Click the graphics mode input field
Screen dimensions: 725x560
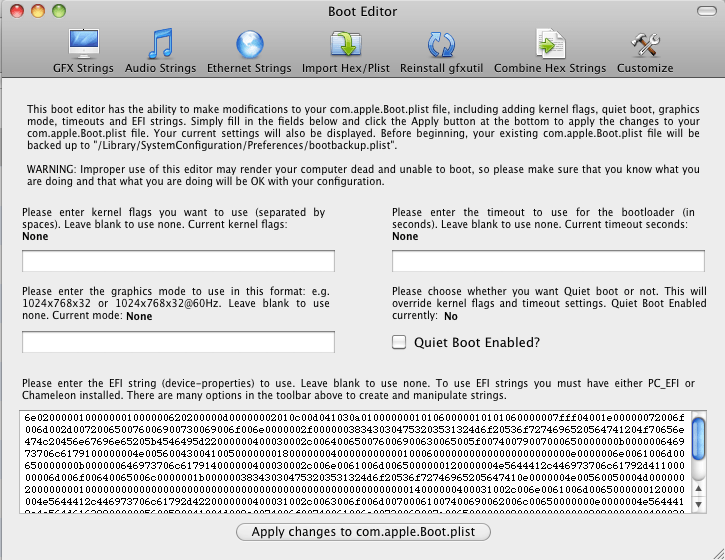(178, 342)
